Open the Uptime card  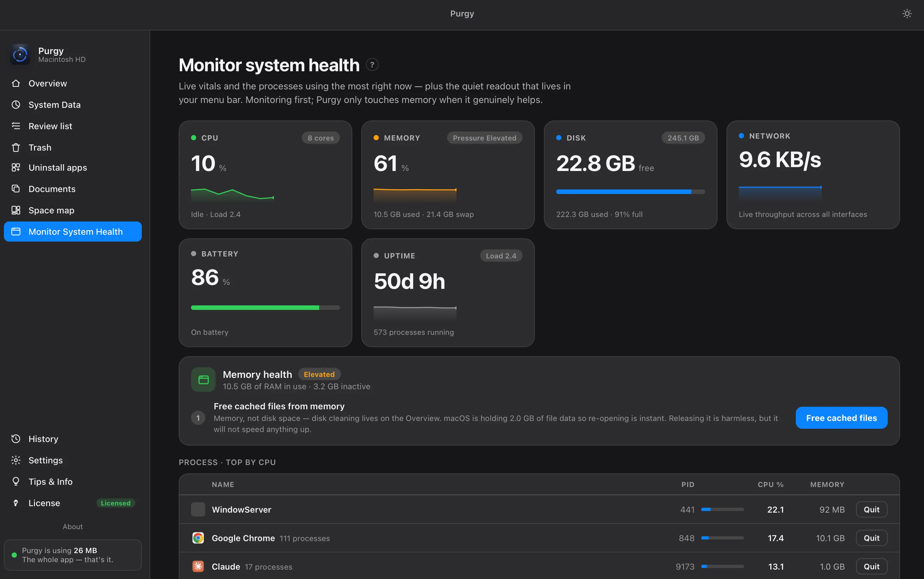pyautogui.click(x=448, y=293)
